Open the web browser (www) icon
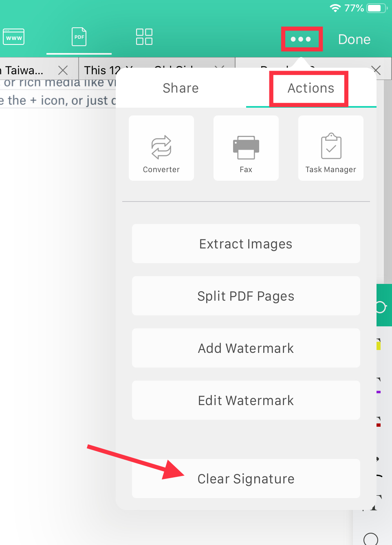Viewport: 392px width, 545px height. (x=13, y=37)
